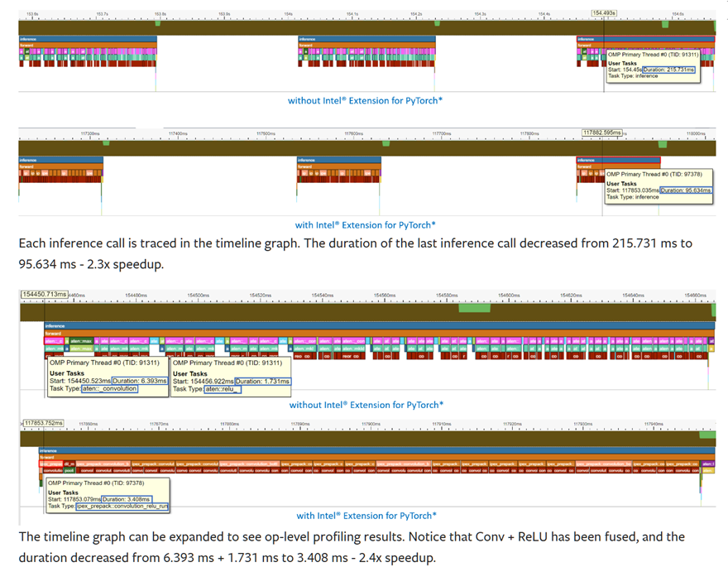Click the 154580ms ruler tick label

click(447, 296)
